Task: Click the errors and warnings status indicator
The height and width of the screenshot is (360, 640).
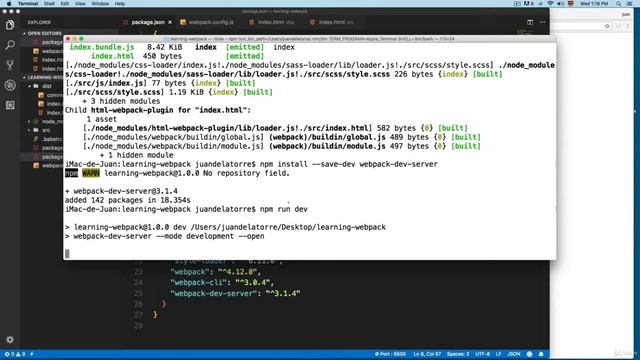Action: [x=15, y=354]
